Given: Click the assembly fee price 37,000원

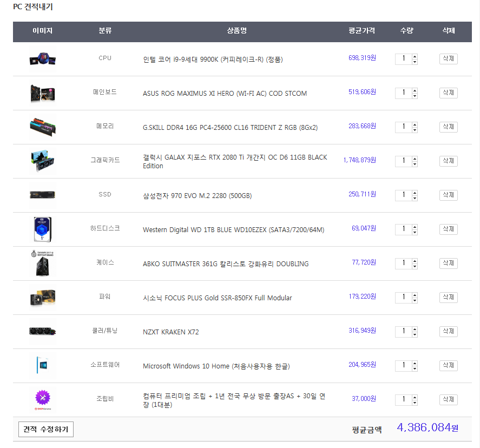Looking at the screenshot, I should [x=364, y=398].
